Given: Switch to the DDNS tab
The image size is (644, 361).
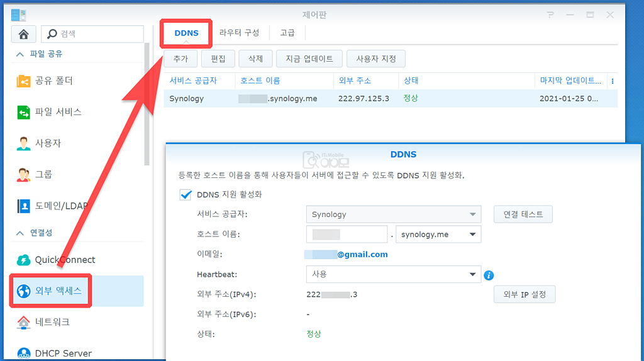Looking at the screenshot, I should tap(186, 33).
